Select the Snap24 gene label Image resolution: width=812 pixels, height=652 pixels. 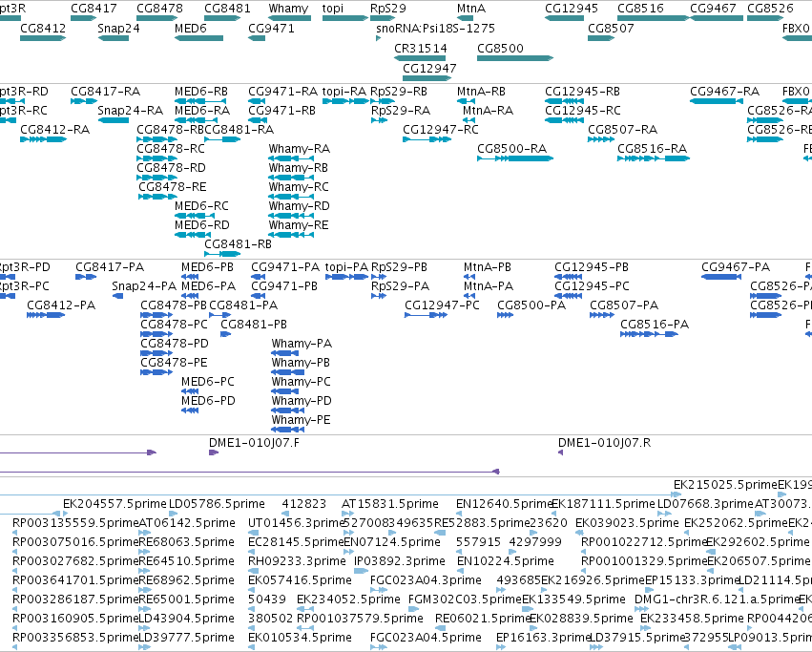tap(118, 29)
